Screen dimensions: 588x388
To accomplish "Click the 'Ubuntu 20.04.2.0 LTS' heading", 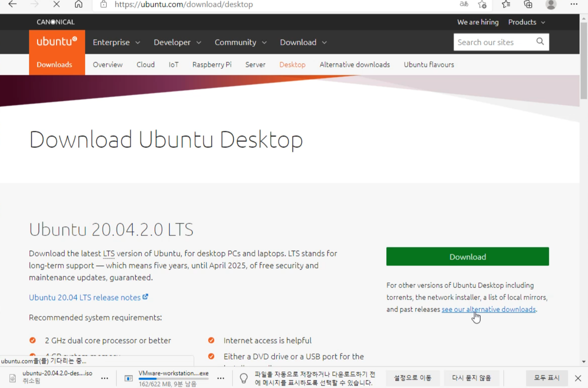I will (111, 229).
